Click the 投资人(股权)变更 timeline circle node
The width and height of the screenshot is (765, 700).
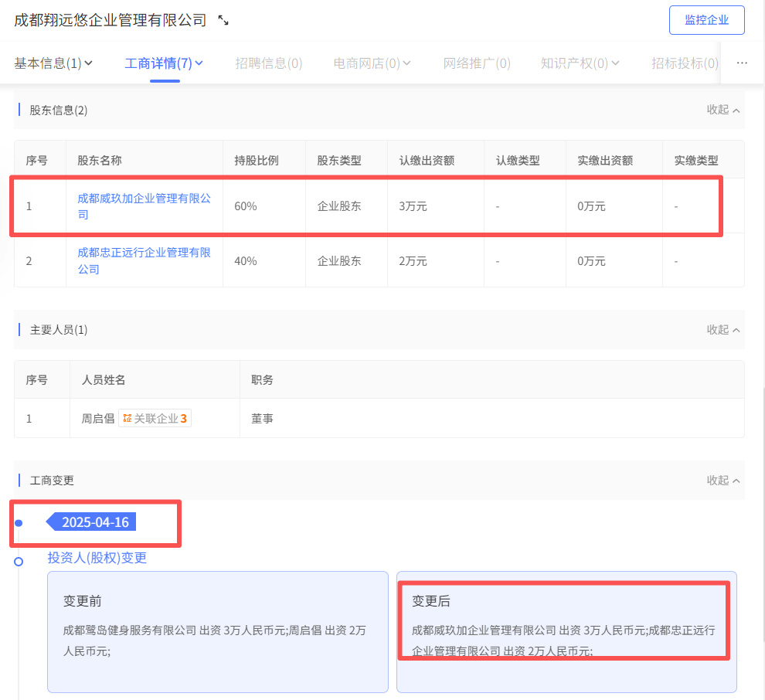(19, 561)
